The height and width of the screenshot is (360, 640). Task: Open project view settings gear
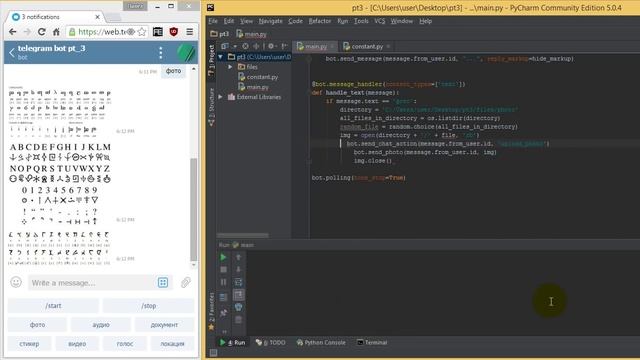click(x=271, y=46)
